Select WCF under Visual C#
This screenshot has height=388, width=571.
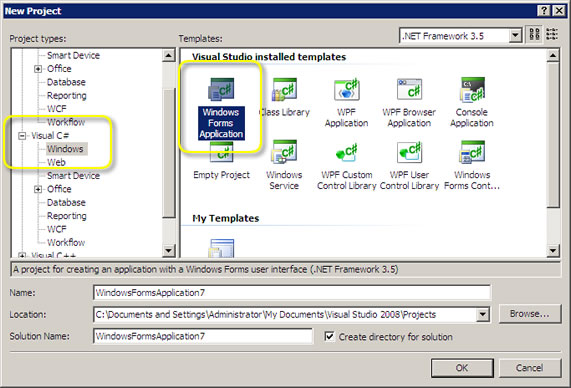pyautogui.click(x=56, y=229)
